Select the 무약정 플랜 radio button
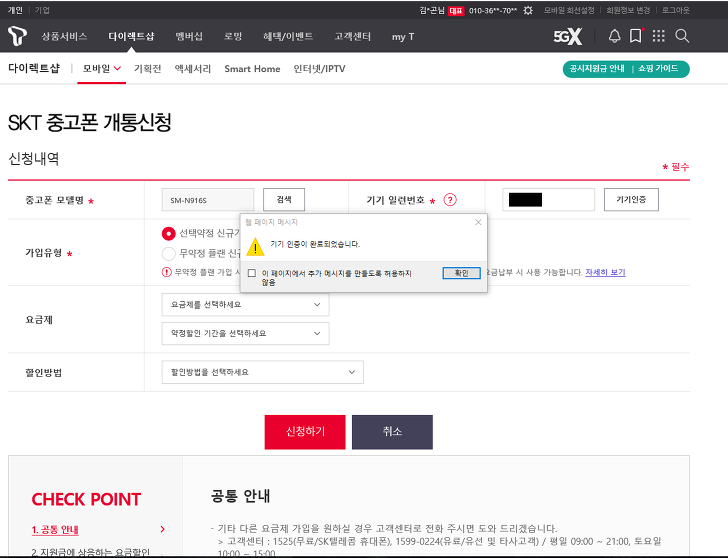The image size is (728, 558). (x=169, y=253)
